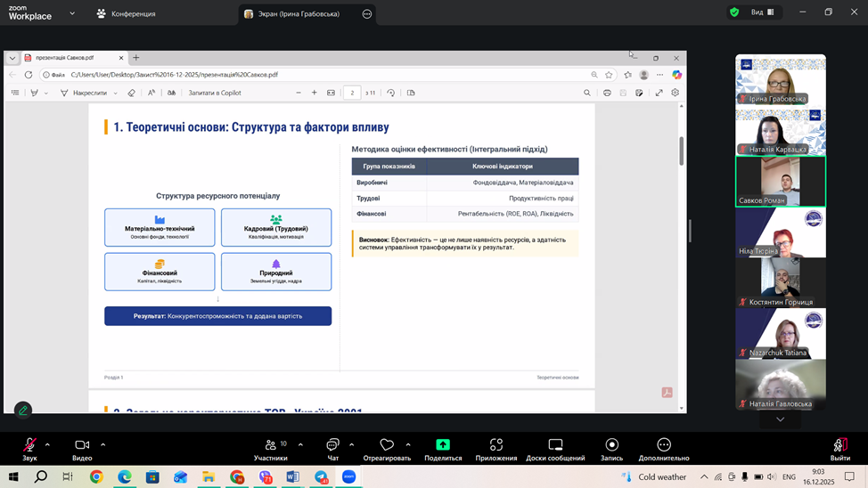Click the PDF viewer vertical scrollbar
The image size is (868, 488).
(x=682, y=151)
